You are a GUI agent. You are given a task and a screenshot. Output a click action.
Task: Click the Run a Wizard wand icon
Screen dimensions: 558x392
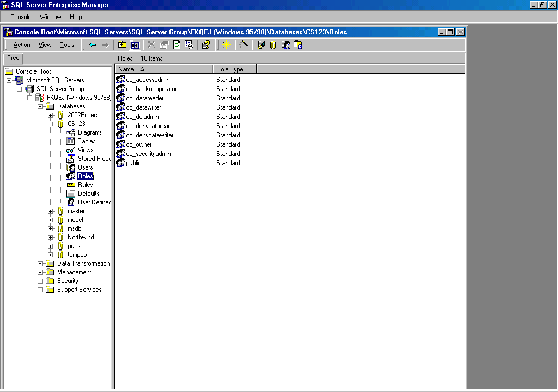pyautogui.click(x=244, y=45)
